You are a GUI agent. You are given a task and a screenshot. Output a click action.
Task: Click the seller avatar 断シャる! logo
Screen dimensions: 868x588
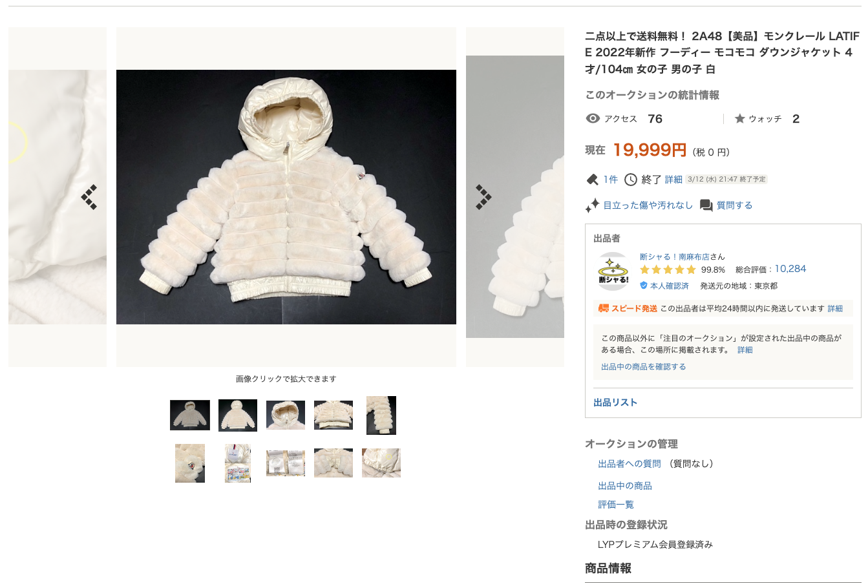[613, 271]
